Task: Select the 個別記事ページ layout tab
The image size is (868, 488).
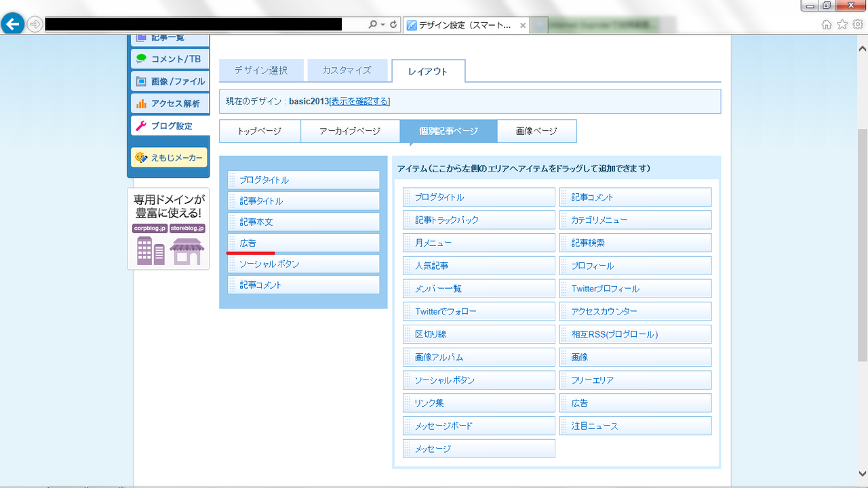Action: (448, 131)
